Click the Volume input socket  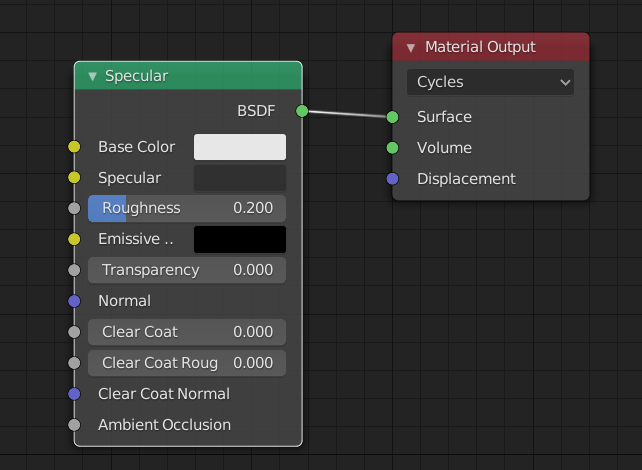[392, 148]
